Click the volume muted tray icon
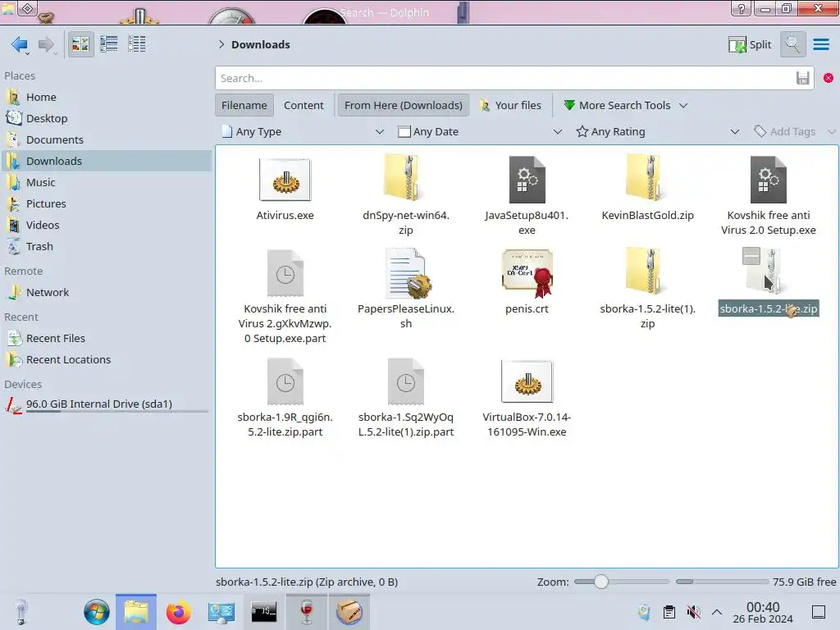The image size is (840, 630). tap(693, 612)
